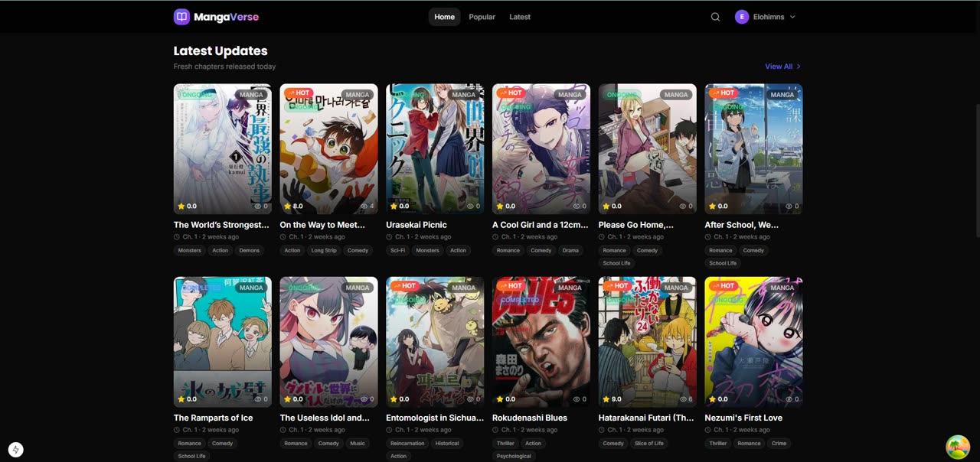The image size is (980, 462).
Task: Open A Cool Girl and a 12cm title
Action: [541, 225]
